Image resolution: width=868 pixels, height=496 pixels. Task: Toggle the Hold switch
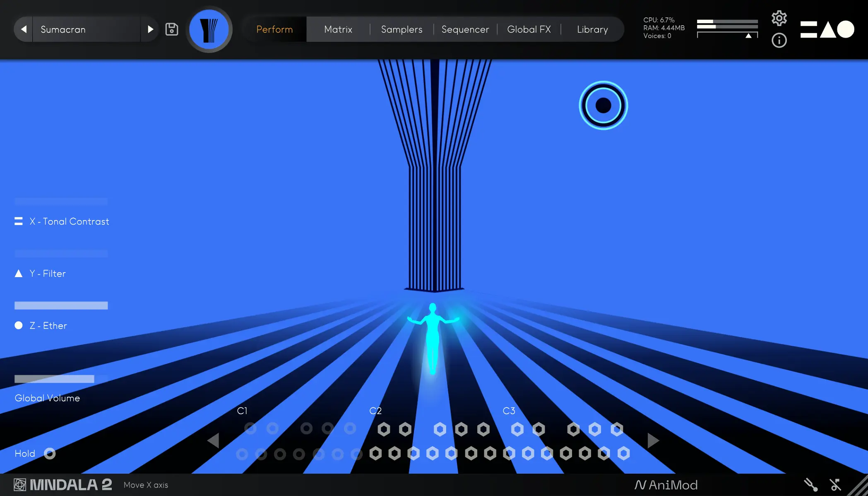coord(50,454)
